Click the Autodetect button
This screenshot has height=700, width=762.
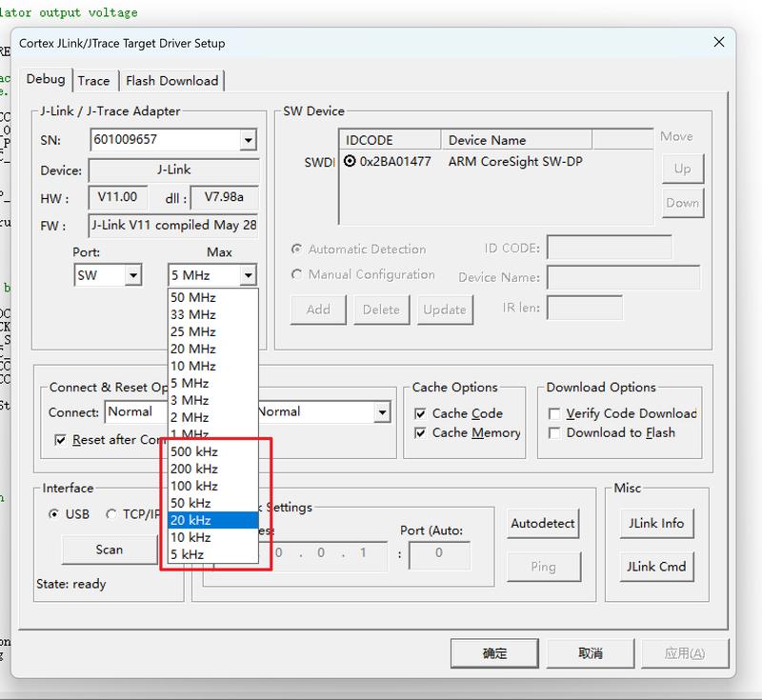(x=543, y=523)
